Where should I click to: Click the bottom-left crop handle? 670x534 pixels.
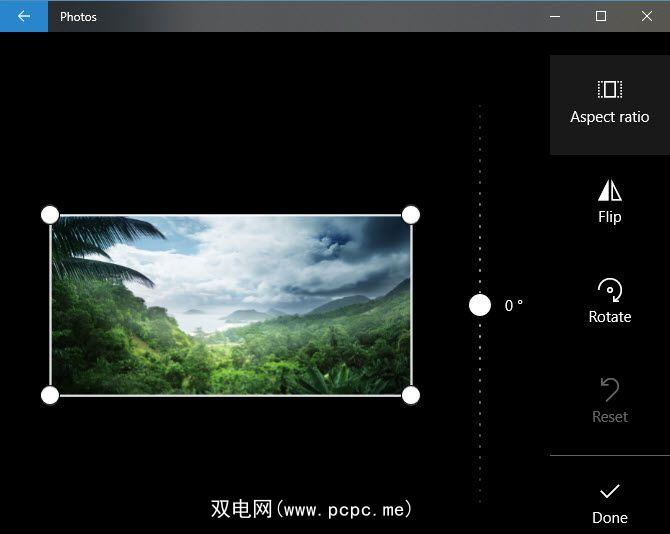coord(50,395)
